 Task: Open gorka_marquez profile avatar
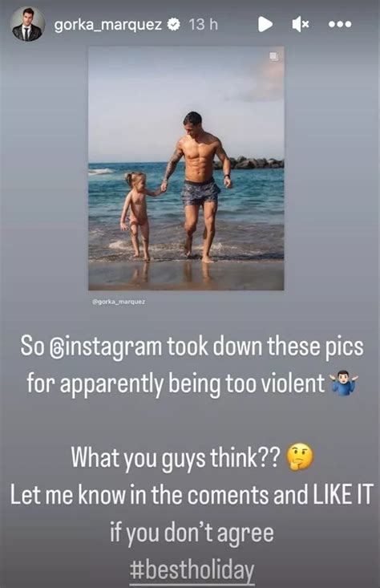pos(27,23)
